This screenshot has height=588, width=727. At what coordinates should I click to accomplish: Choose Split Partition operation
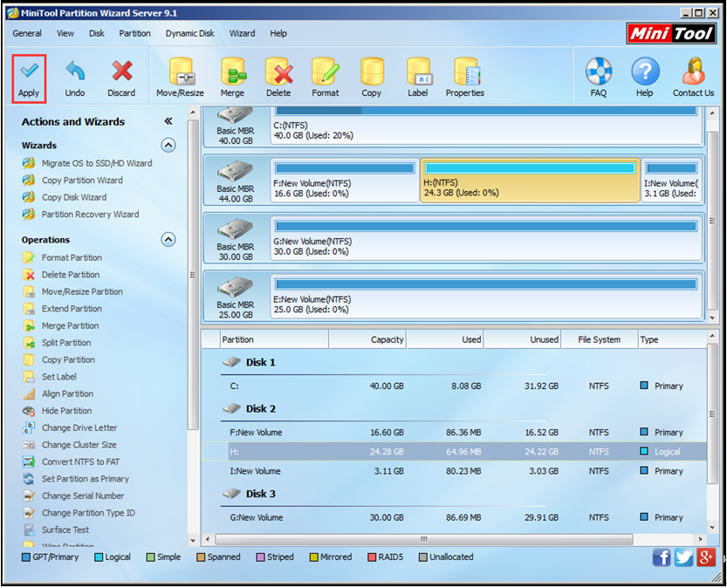pyautogui.click(x=57, y=343)
